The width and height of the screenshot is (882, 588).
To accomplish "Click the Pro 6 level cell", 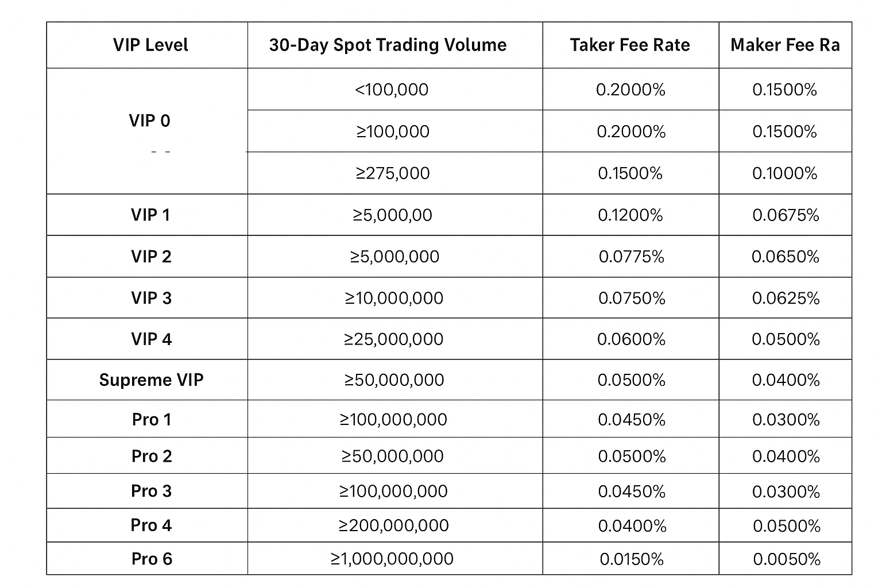I will click(152, 559).
